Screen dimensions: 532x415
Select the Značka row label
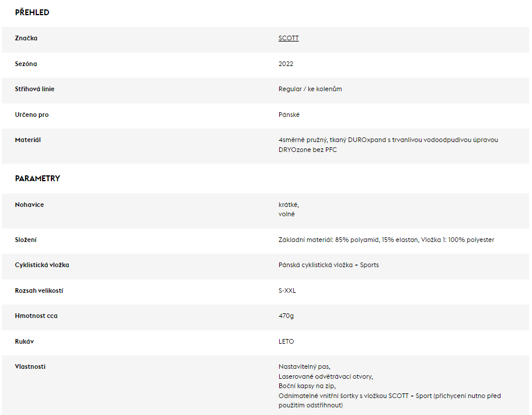tap(26, 39)
